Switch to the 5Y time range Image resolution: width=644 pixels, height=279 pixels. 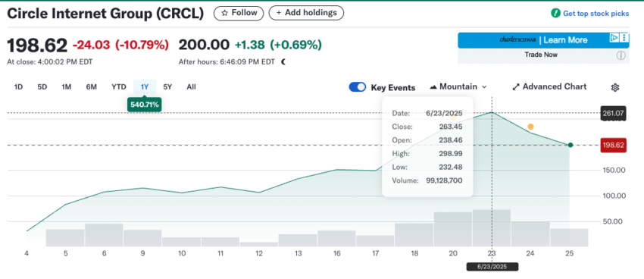[167, 87]
